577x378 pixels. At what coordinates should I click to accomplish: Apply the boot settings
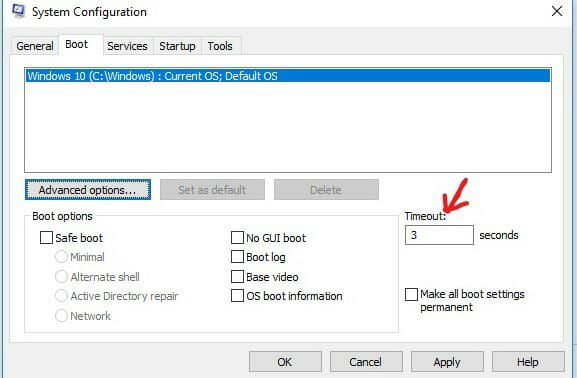(x=447, y=362)
